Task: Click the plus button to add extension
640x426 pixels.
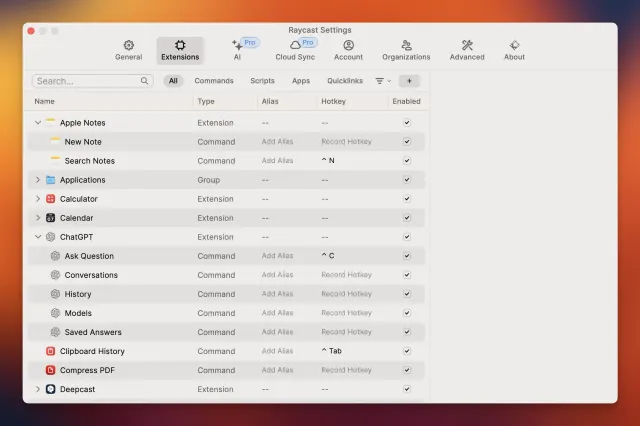Action: [409, 81]
